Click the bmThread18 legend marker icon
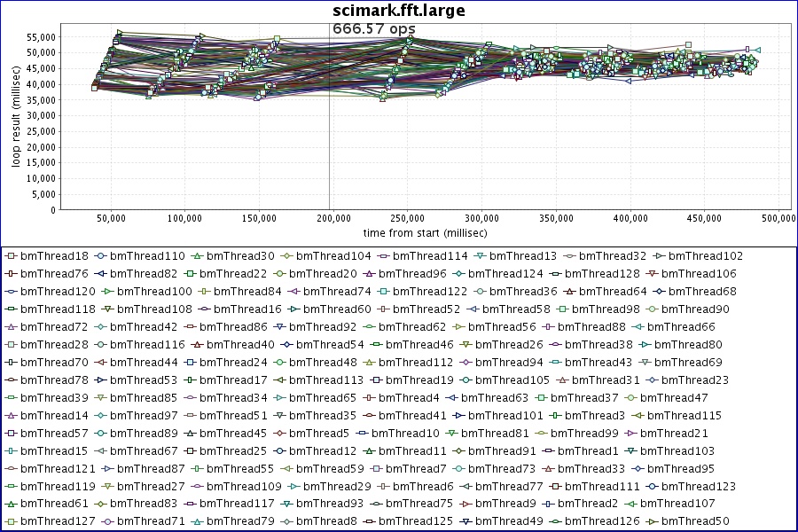Screen dimensions: 798x532 (x=12, y=256)
